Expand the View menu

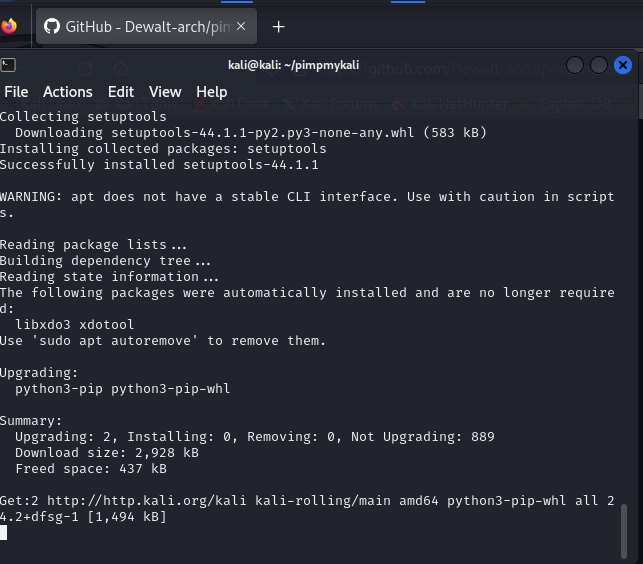165,92
